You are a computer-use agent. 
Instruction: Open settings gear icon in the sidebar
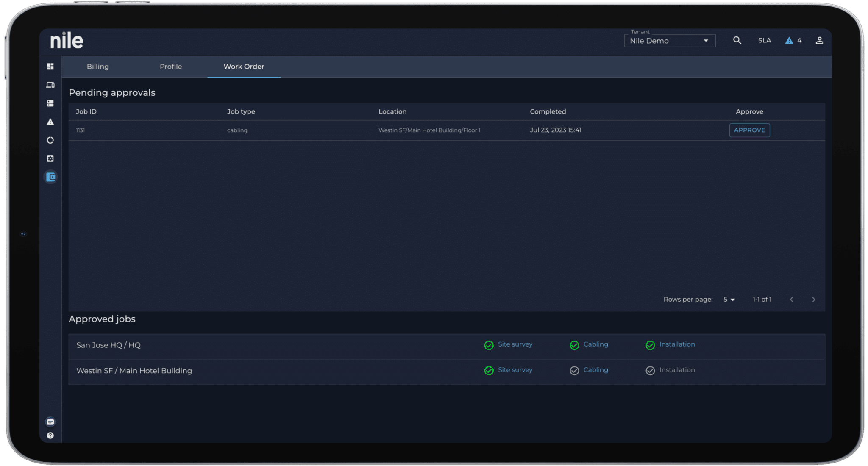[50, 158]
